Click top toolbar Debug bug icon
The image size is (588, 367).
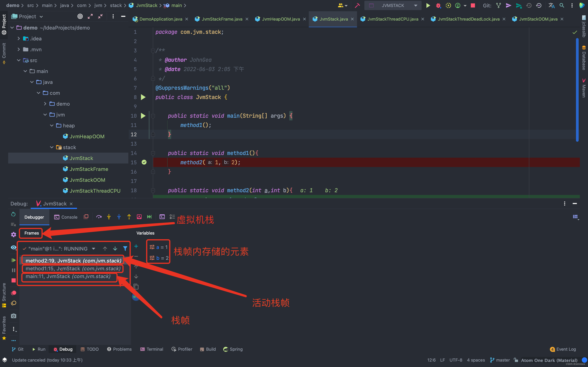click(438, 5)
